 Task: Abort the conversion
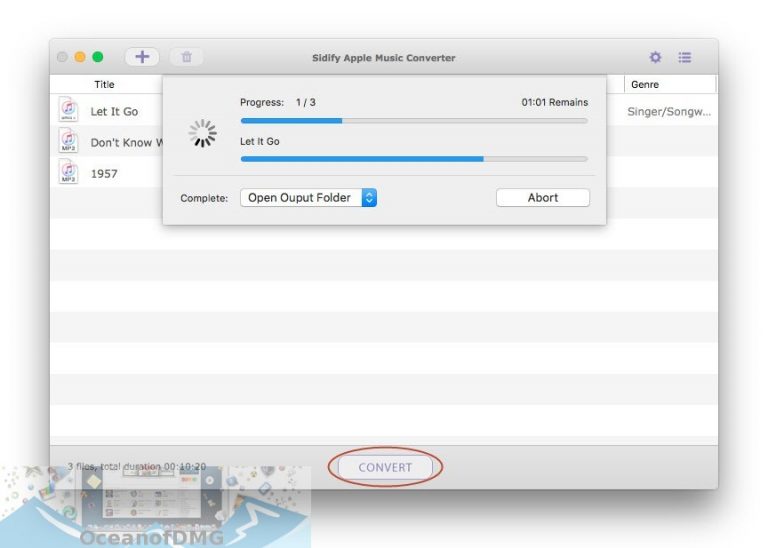coord(543,198)
